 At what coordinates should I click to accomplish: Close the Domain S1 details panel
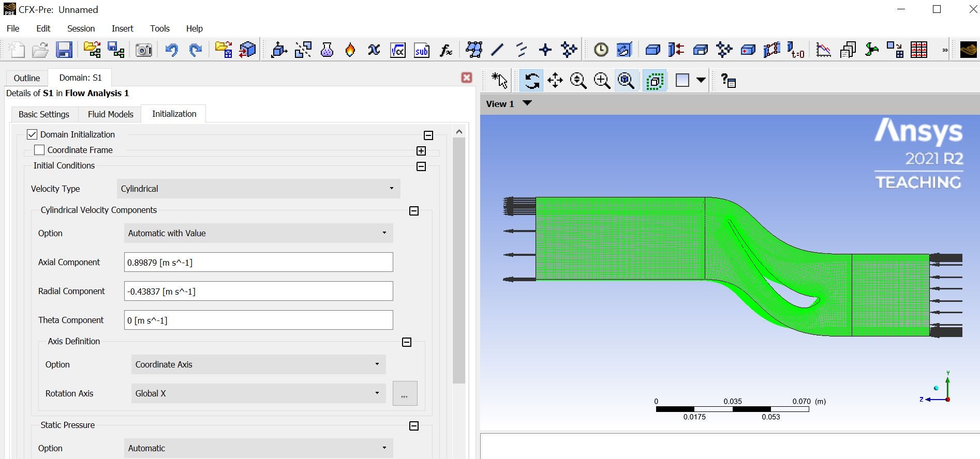tap(467, 78)
